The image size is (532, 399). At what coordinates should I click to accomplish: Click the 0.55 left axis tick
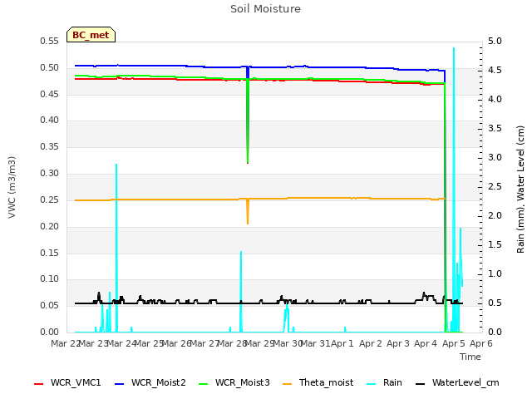[50, 41]
